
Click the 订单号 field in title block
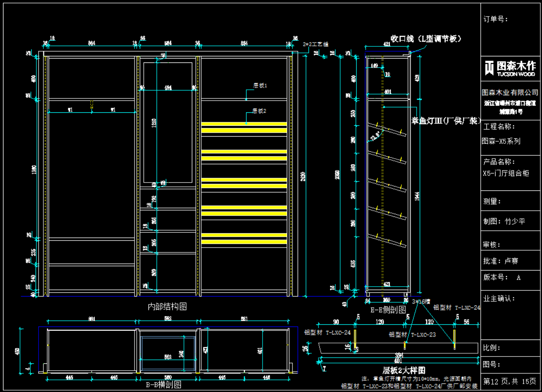[496, 19]
